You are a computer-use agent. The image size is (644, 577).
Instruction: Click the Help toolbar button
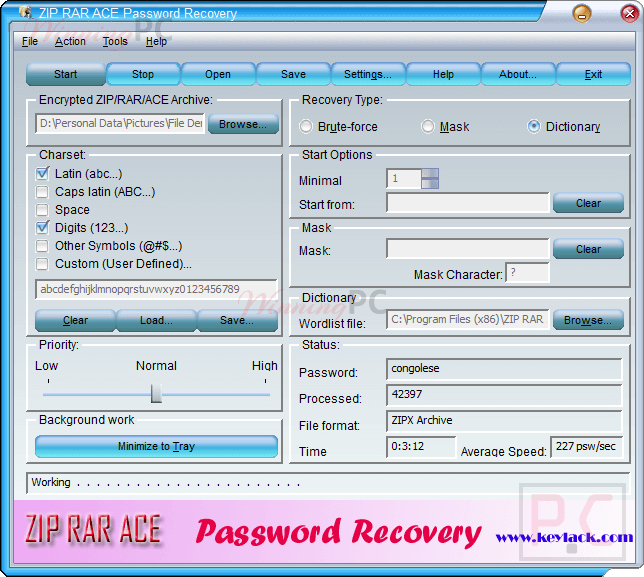click(x=443, y=74)
